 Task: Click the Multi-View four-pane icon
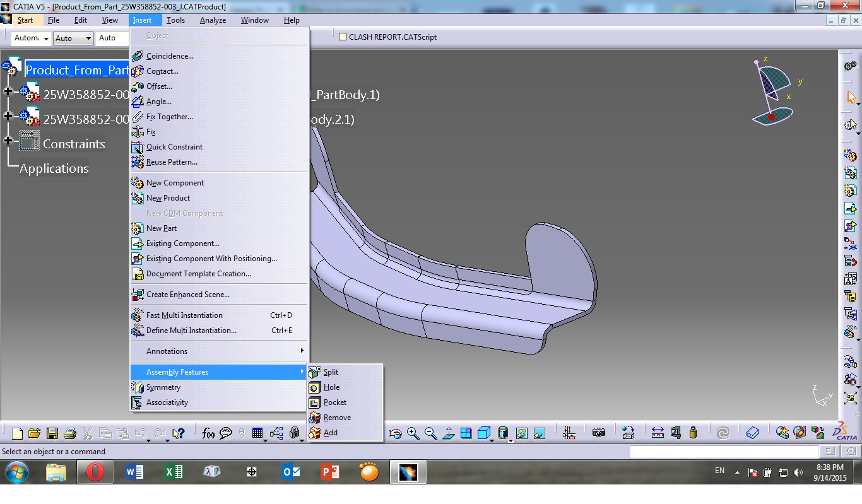tap(466, 433)
